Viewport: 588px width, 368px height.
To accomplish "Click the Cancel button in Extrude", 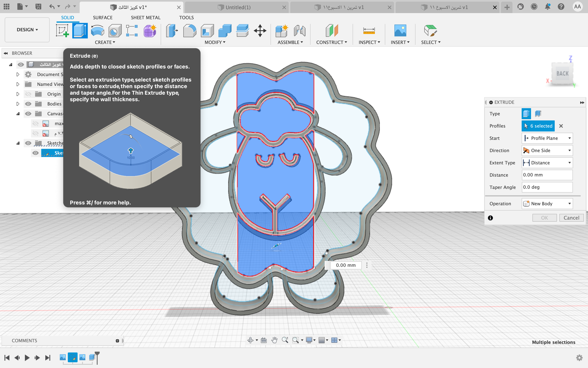I will tap(571, 218).
